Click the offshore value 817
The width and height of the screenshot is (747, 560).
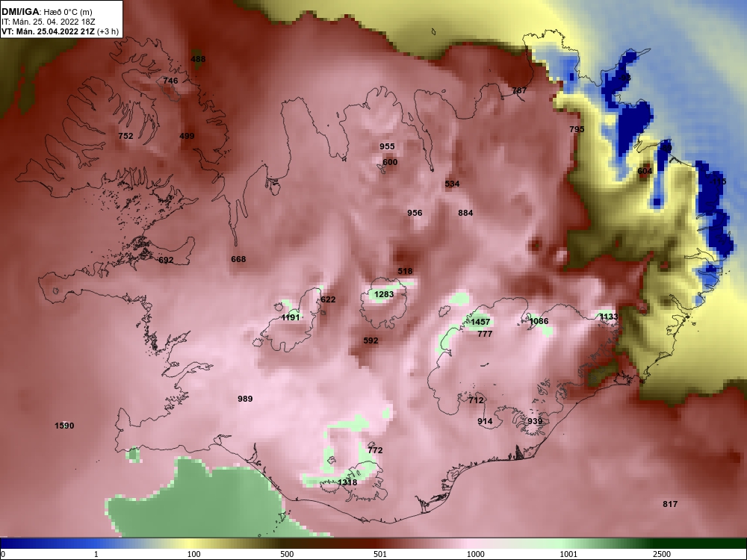click(670, 504)
